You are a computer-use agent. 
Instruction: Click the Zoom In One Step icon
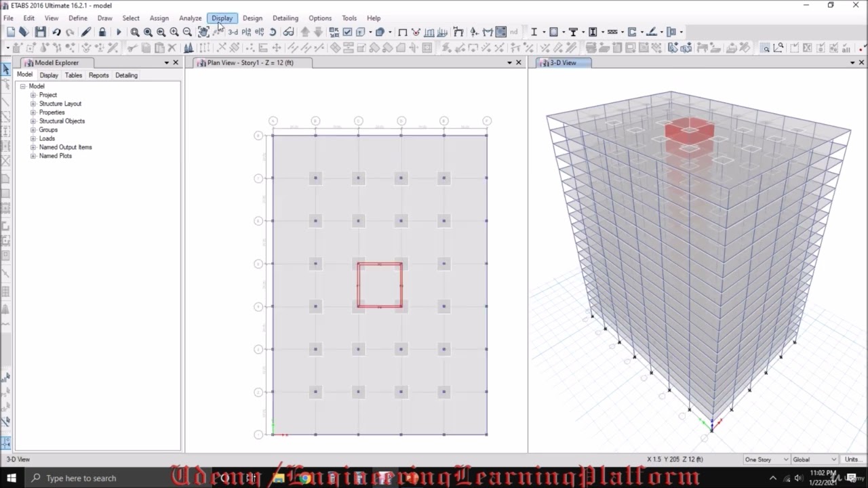(174, 32)
